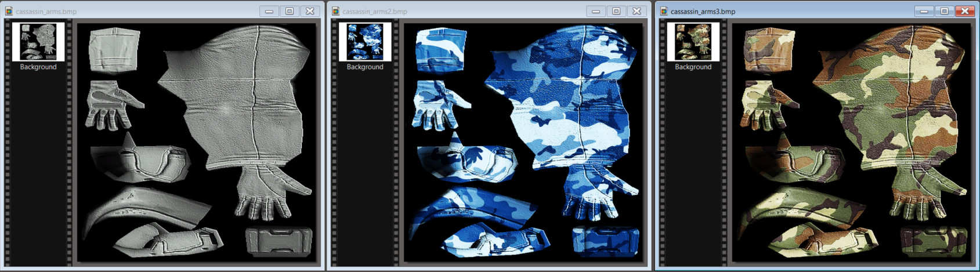Click the Background label in cassassin_arms3.bmp
The height and width of the screenshot is (272, 980).
(x=693, y=67)
